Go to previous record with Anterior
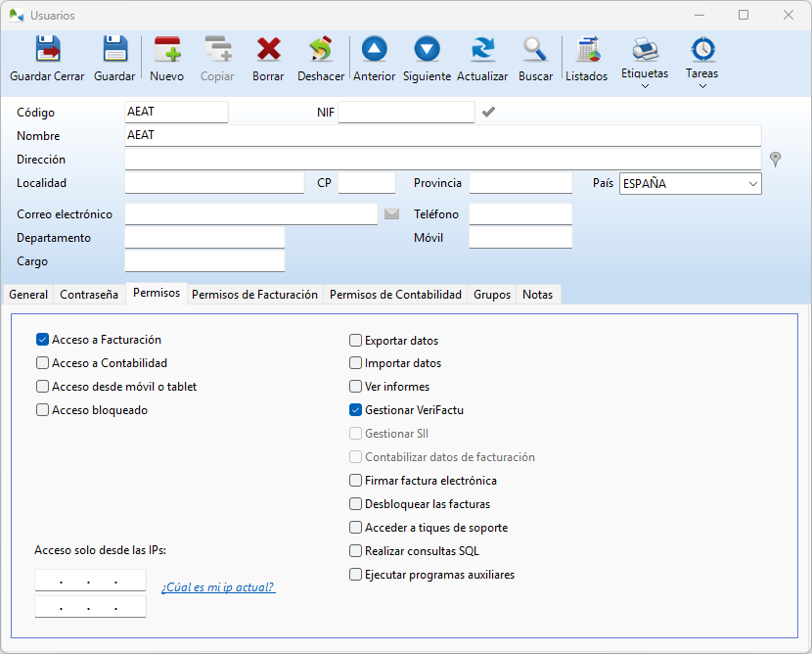The image size is (812, 654). pos(374,51)
